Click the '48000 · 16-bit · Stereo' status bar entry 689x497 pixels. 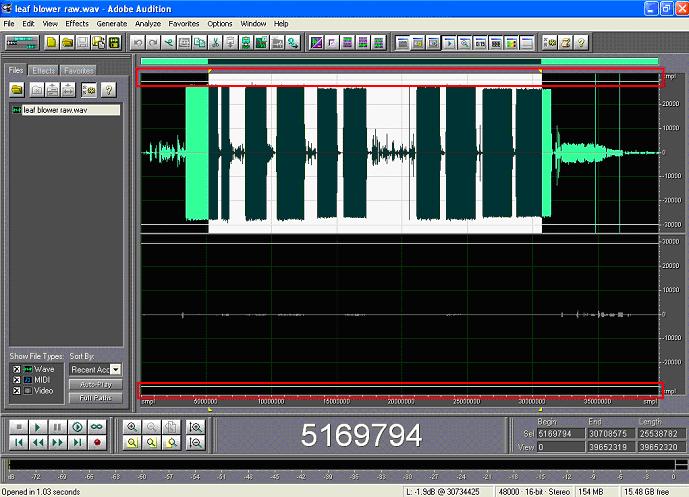tap(534, 492)
